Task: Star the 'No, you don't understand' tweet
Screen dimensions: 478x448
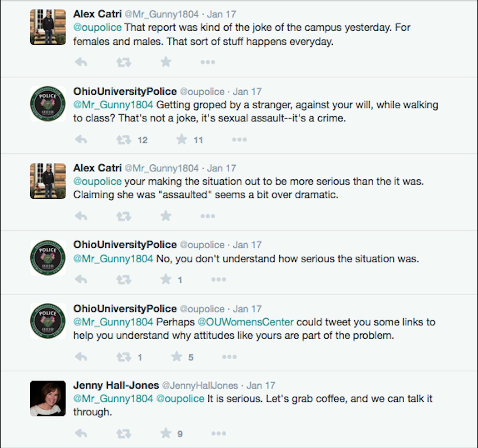Action: [x=166, y=279]
